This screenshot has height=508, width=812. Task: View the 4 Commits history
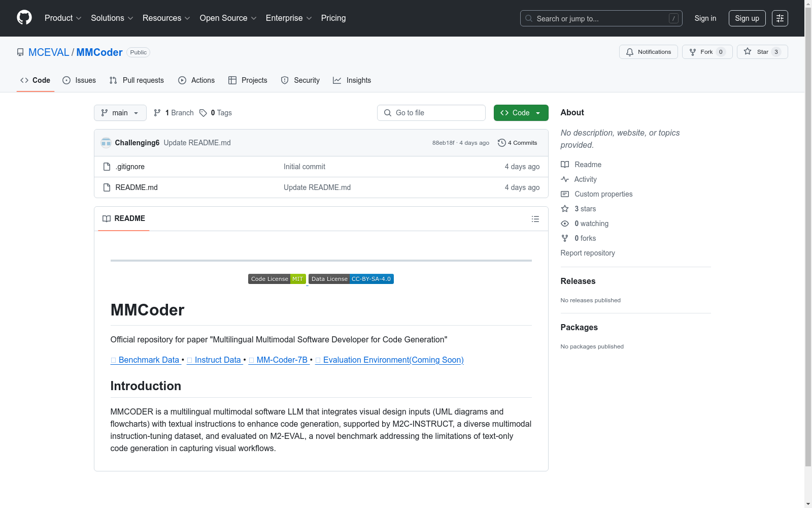pyautogui.click(x=518, y=143)
